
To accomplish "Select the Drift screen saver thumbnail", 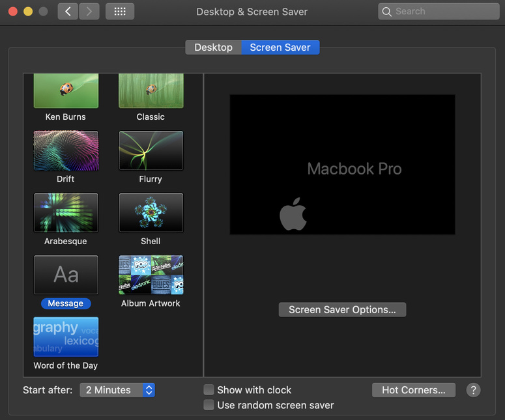I will point(66,150).
